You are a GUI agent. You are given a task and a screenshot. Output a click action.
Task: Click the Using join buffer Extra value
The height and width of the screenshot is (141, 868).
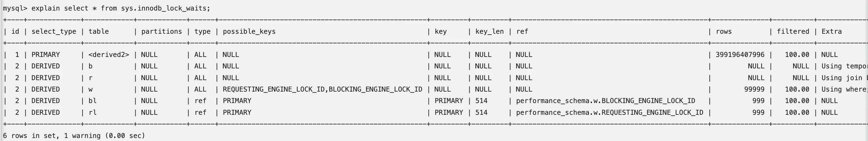coord(844,78)
